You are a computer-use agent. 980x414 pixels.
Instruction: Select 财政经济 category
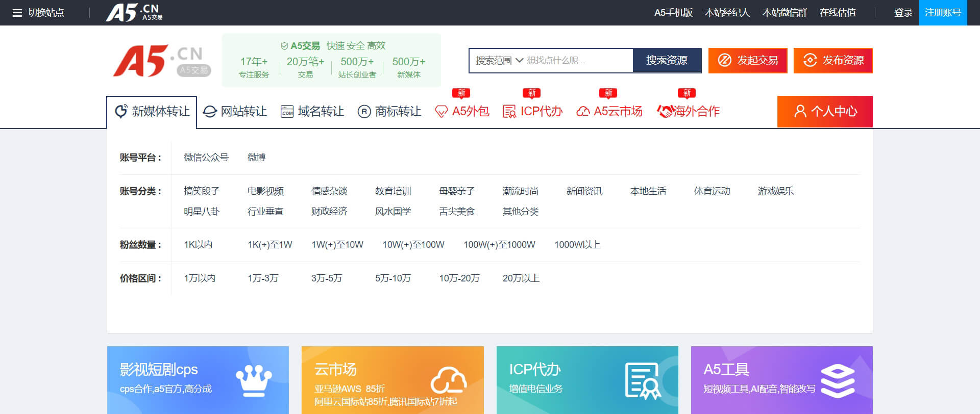pyautogui.click(x=329, y=212)
